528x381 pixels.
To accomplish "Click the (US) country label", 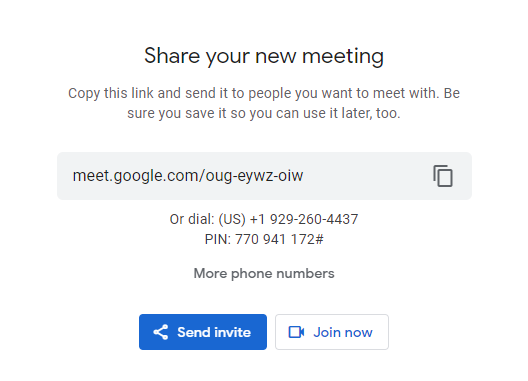I will click(x=232, y=219).
